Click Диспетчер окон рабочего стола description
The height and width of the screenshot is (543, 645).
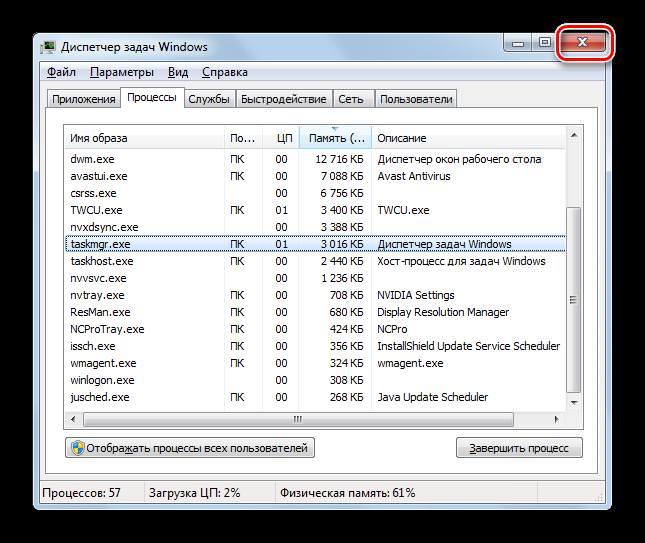pos(459,159)
